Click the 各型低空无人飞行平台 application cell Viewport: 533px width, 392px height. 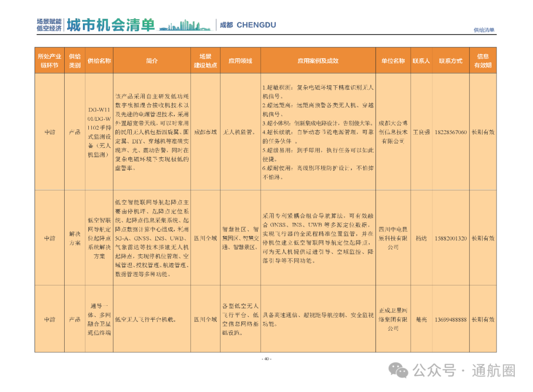click(x=240, y=320)
